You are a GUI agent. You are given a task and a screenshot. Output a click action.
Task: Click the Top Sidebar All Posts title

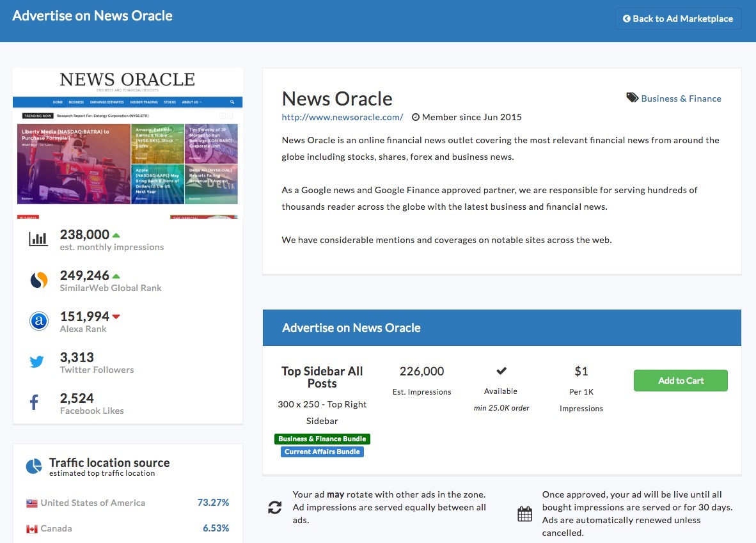point(322,377)
